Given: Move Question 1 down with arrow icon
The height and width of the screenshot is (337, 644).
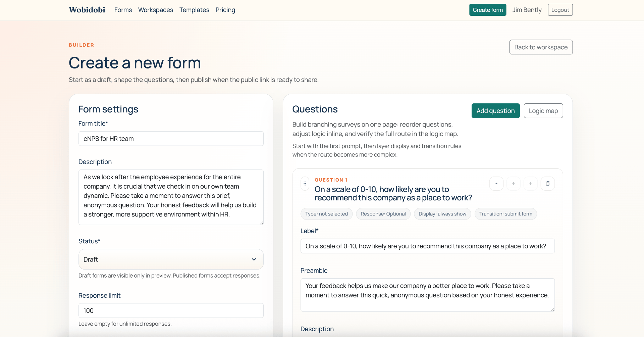Looking at the screenshot, I should (531, 184).
